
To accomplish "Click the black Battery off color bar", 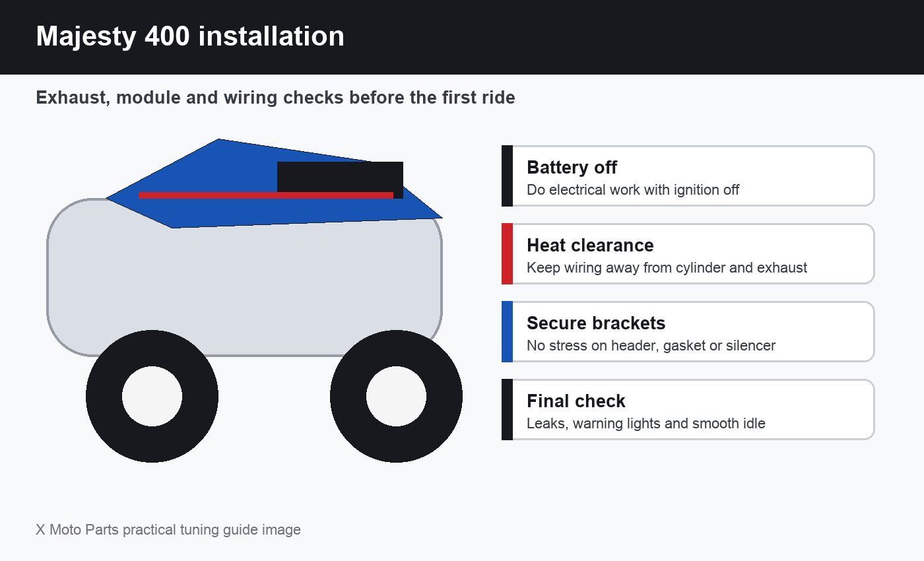I will pos(507,176).
